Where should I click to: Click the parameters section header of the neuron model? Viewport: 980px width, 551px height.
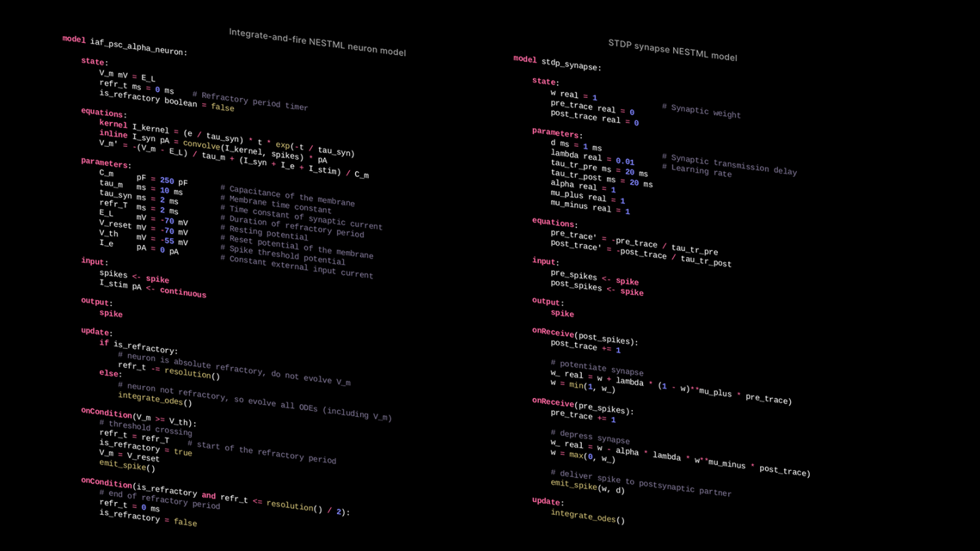[x=104, y=163]
